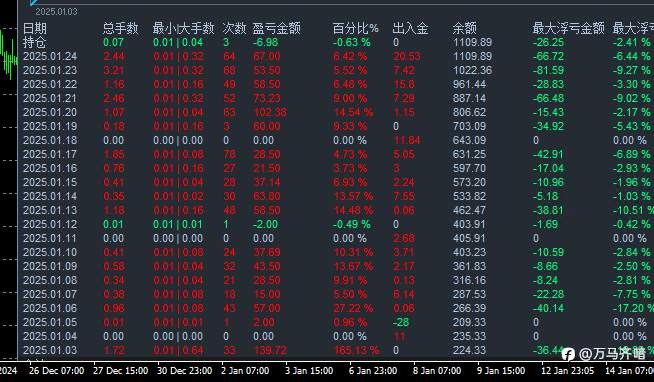The width and height of the screenshot is (654, 382).
Task: Click the 3 Jan 15:00 time axis label
Action: pos(309,370)
